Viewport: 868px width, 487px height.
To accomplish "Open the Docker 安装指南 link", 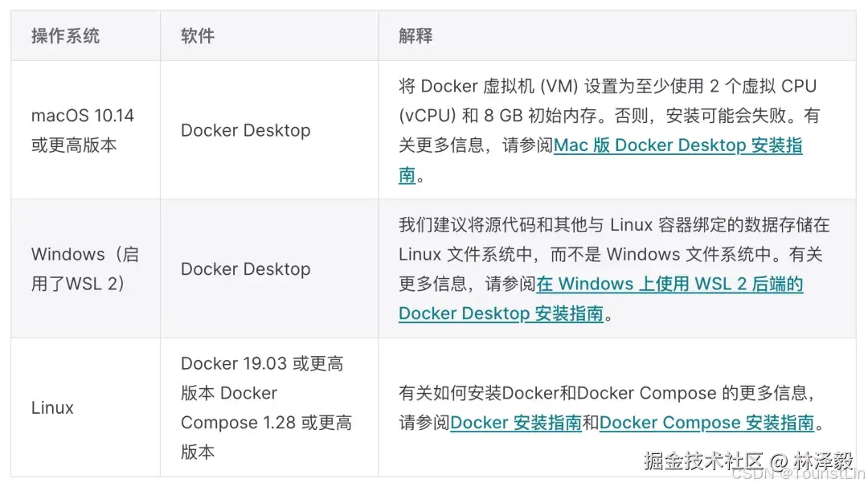I will tap(516, 423).
